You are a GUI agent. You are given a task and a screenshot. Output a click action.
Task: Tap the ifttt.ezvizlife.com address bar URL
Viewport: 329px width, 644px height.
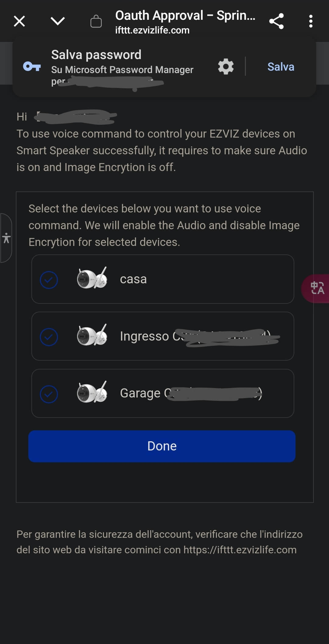click(152, 30)
